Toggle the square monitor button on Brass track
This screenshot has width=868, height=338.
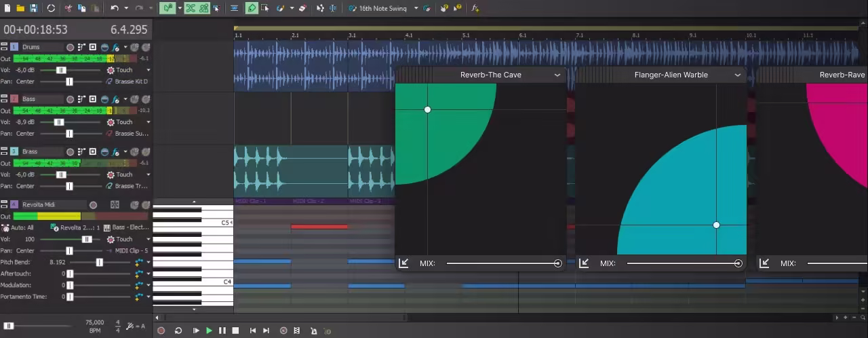92,151
